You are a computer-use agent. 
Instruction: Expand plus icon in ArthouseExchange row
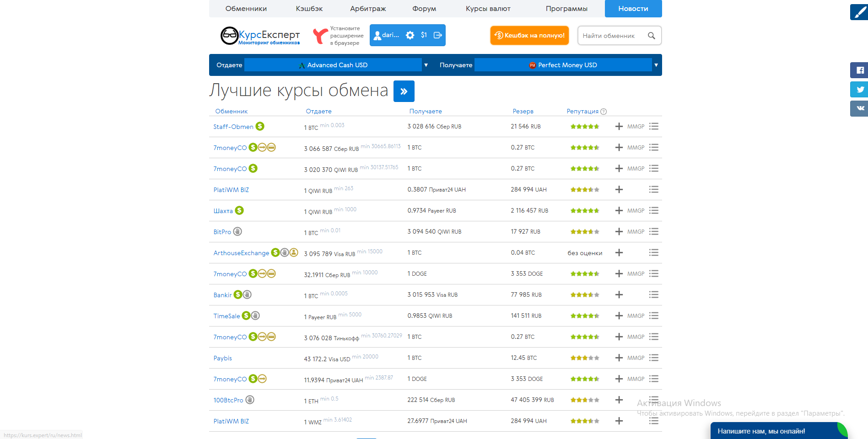click(619, 252)
